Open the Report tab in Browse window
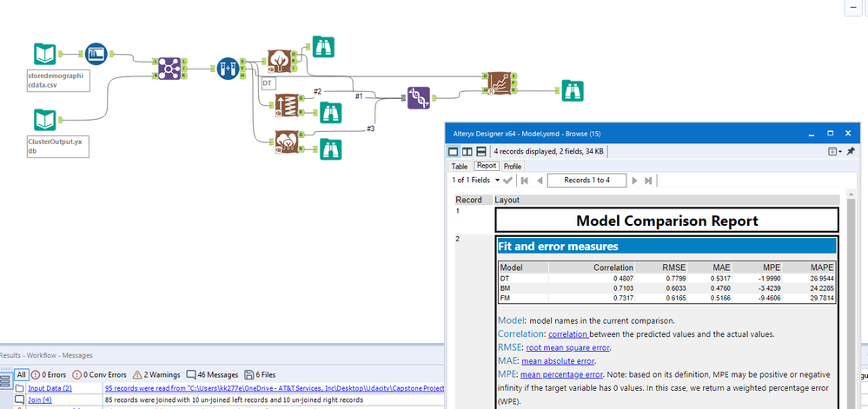This screenshot has height=409, width=868. click(x=487, y=166)
